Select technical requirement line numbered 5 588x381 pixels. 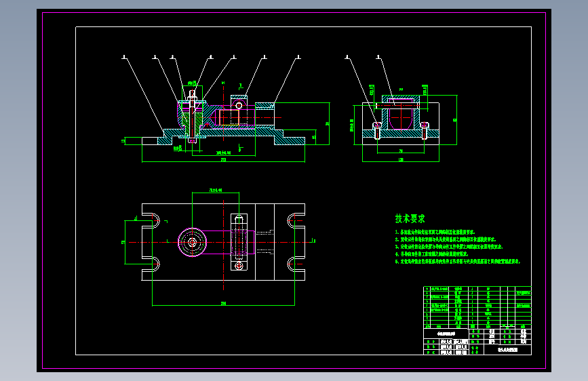(x=458, y=262)
